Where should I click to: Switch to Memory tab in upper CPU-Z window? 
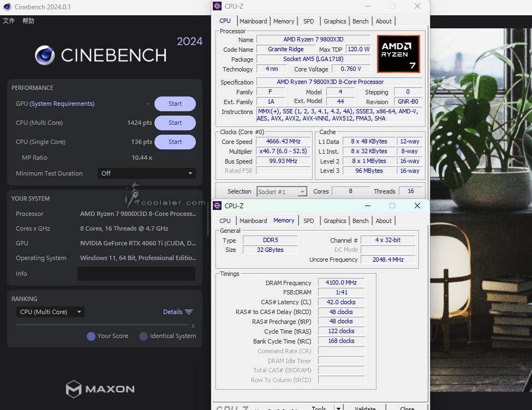click(284, 21)
